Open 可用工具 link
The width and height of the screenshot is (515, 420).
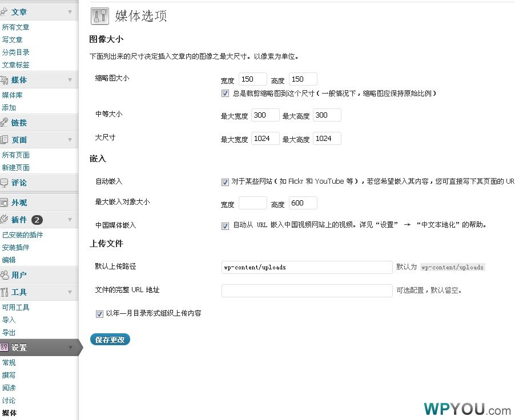tap(16, 308)
